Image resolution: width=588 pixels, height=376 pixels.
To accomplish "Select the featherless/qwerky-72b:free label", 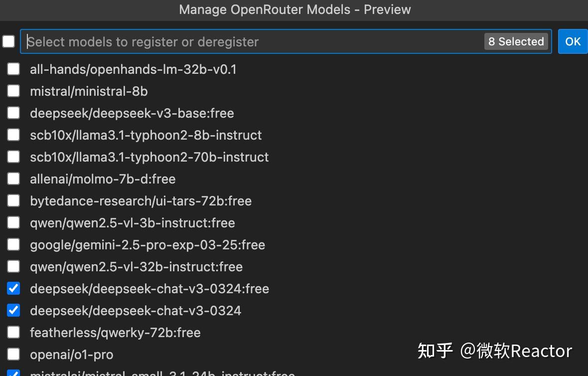I will pyautogui.click(x=115, y=333).
